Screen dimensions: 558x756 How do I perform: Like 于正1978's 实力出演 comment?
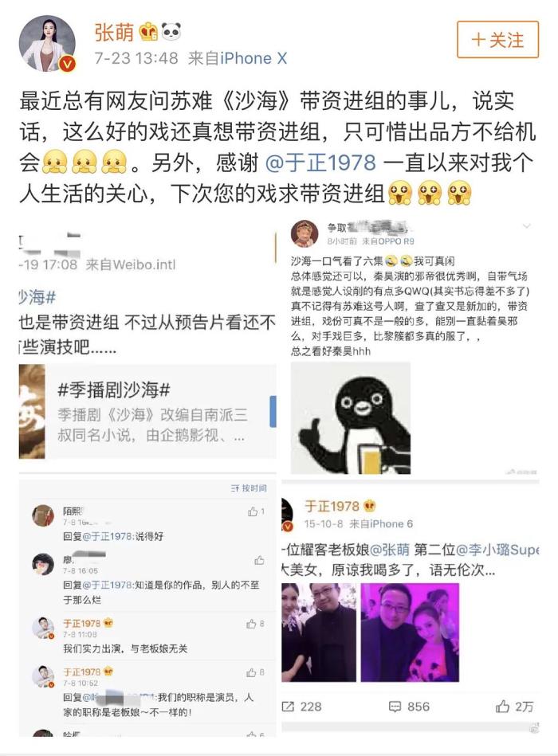pyautogui.click(x=255, y=624)
